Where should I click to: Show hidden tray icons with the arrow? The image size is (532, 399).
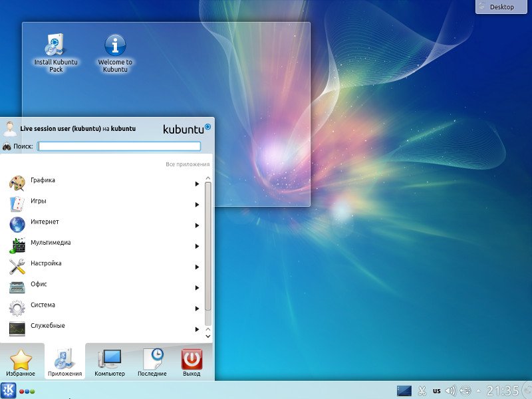coord(479,390)
